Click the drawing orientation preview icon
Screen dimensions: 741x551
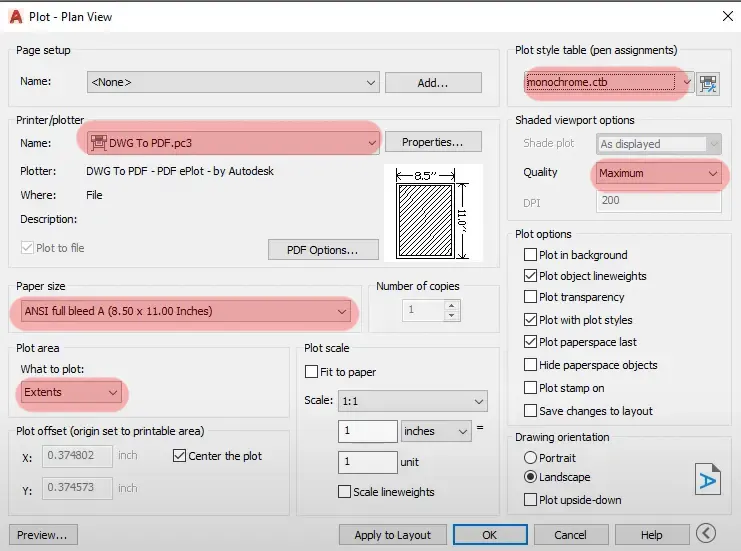click(x=707, y=478)
